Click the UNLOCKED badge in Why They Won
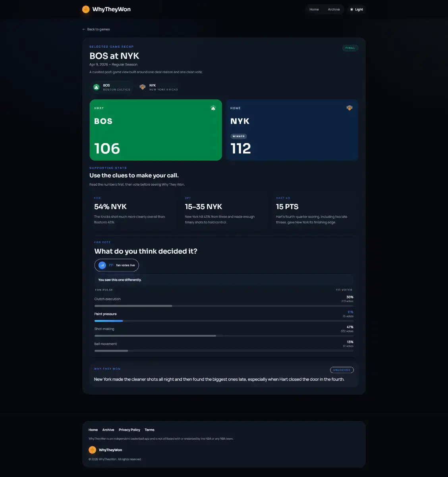This screenshot has height=477, width=448. [x=342, y=370]
